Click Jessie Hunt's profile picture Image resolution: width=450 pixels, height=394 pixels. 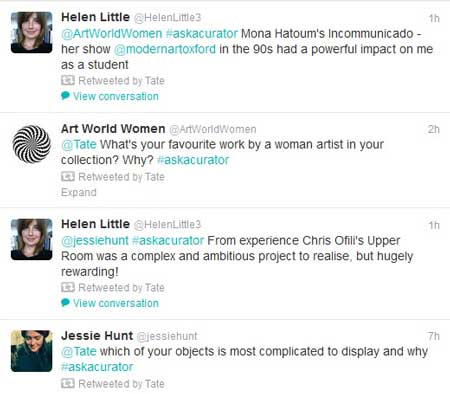31,351
